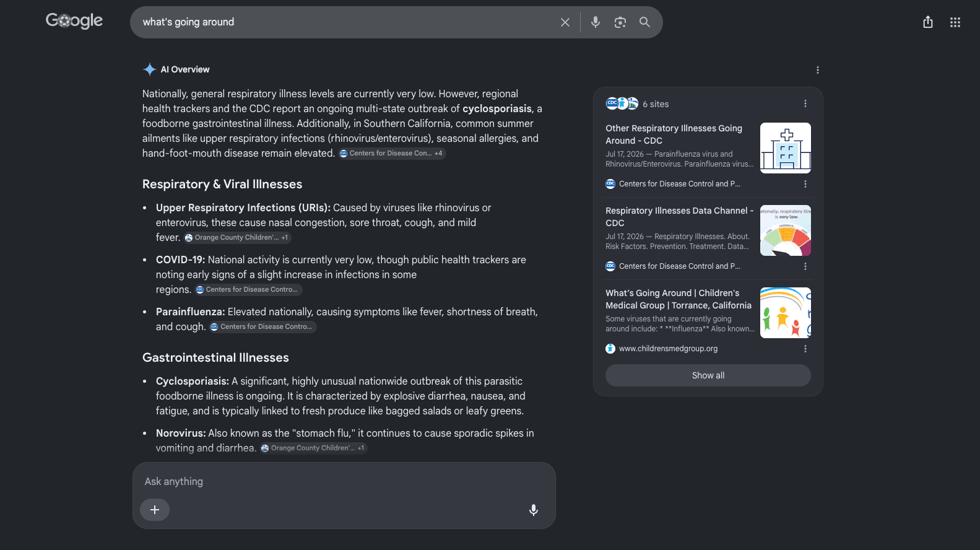Viewport: 980px width, 550px height.
Task: Open options for Other Respiratory Illnesses source
Action: coord(805,184)
